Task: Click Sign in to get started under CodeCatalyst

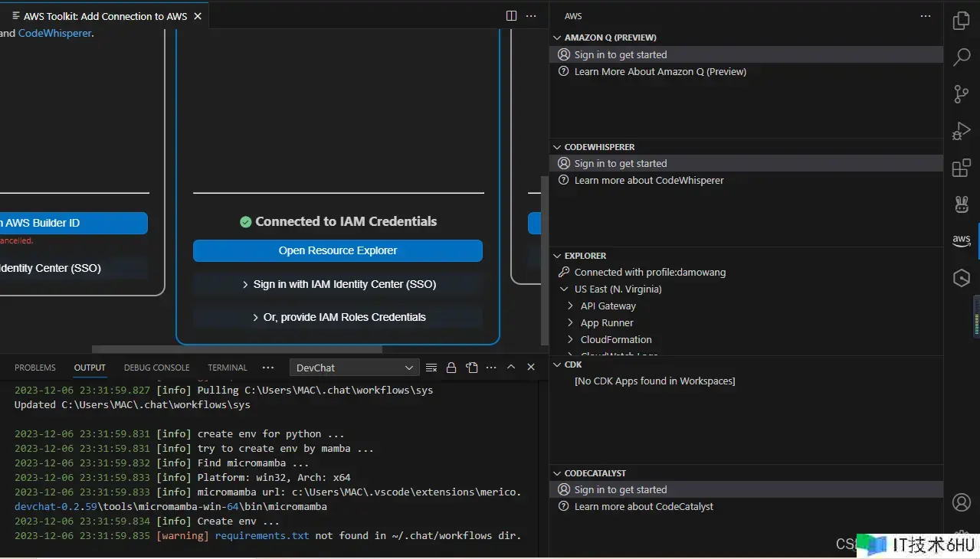Action: click(621, 489)
